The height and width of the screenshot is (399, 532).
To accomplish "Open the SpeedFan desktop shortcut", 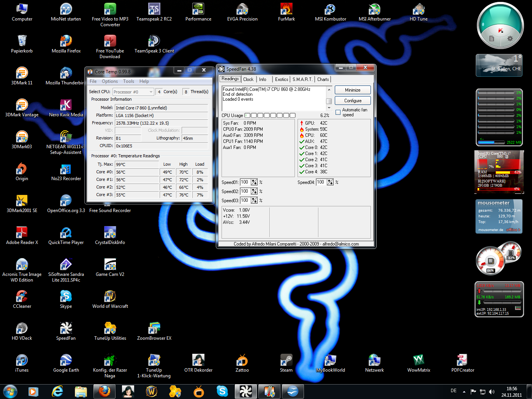I will coord(66,331).
